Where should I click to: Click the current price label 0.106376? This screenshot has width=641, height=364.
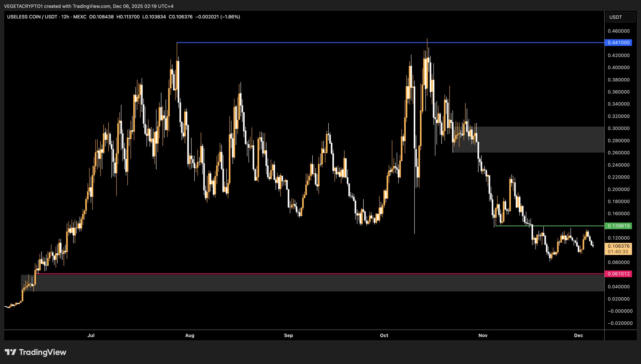pyautogui.click(x=618, y=246)
